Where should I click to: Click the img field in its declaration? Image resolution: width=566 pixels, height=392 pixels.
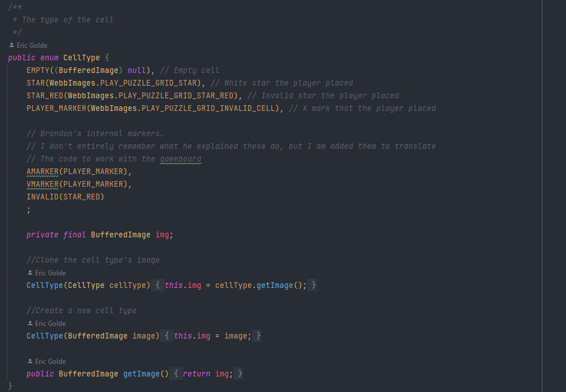click(162, 235)
